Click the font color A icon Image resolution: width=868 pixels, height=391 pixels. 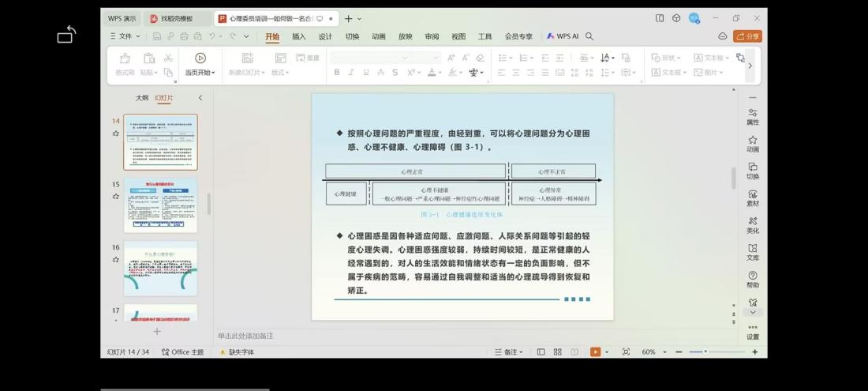432,72
